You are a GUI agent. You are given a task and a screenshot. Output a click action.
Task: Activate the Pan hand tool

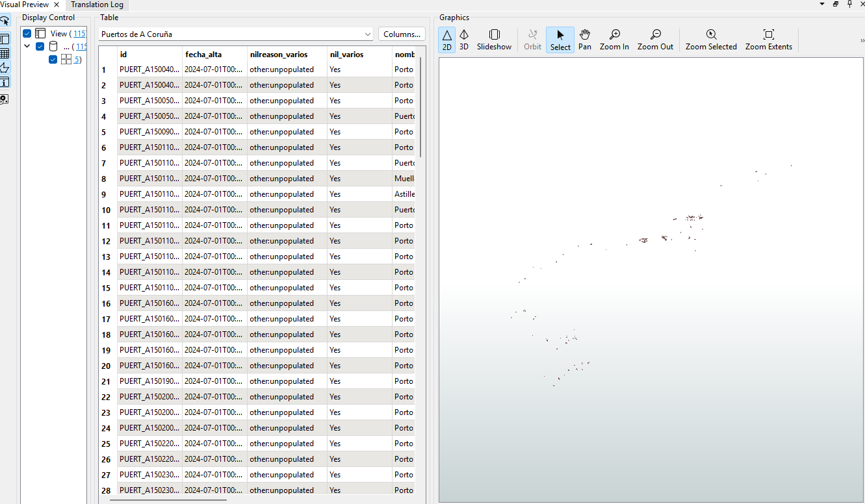point(585,40)
